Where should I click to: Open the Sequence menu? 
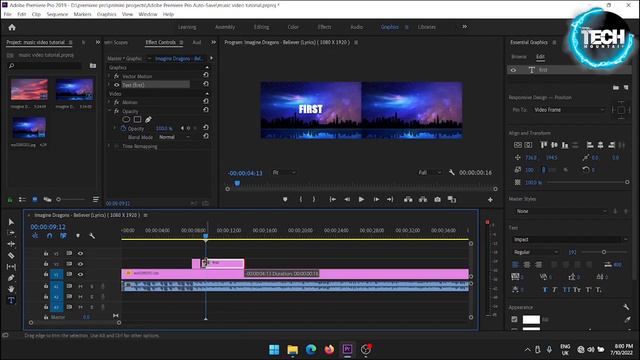pyautogui.click(x=57, y=14)
